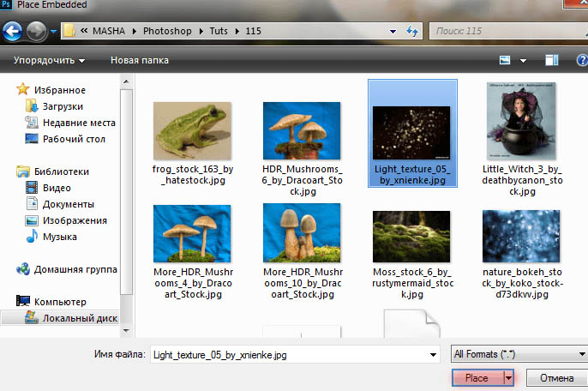Image resolution: width=588 pixels, height=391 pixels.
Task: Click the Компьютер monitor icon
Action: pyautogui.click(x=23, y=301)
